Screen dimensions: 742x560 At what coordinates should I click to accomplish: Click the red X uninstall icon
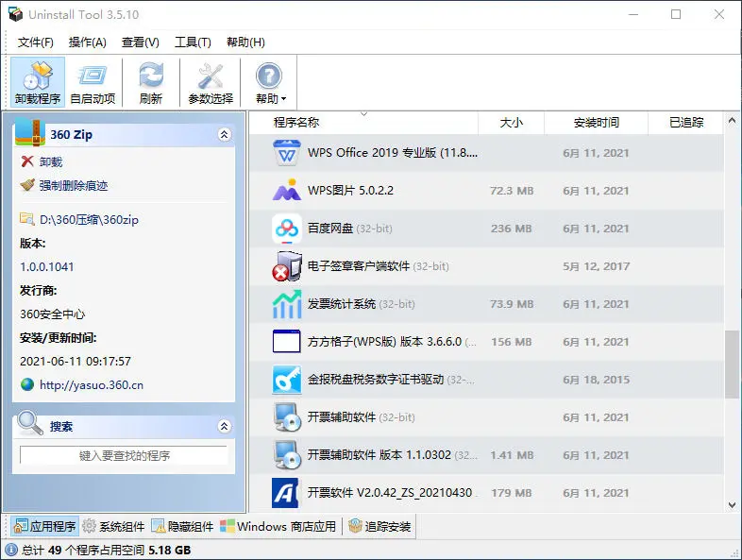(27, 161)
